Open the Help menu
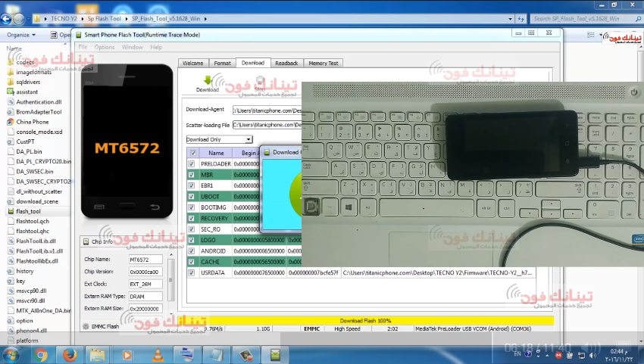The image size is (644, 364). (x=156, y=47)
